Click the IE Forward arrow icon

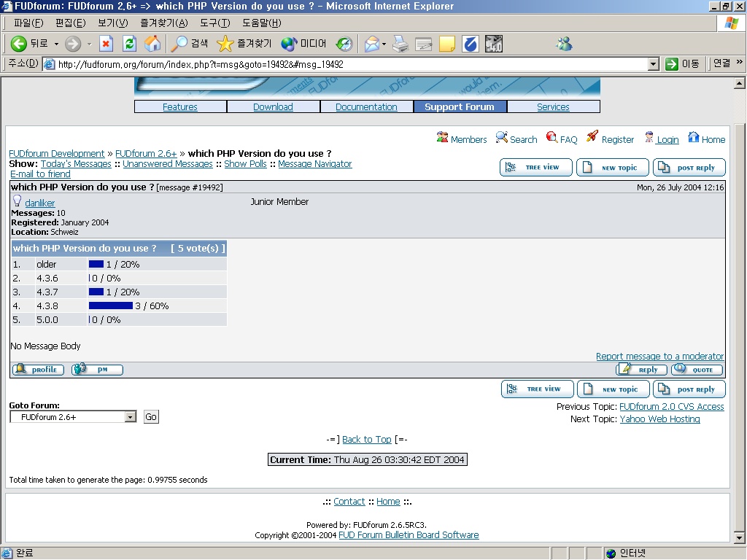point(73,44)
